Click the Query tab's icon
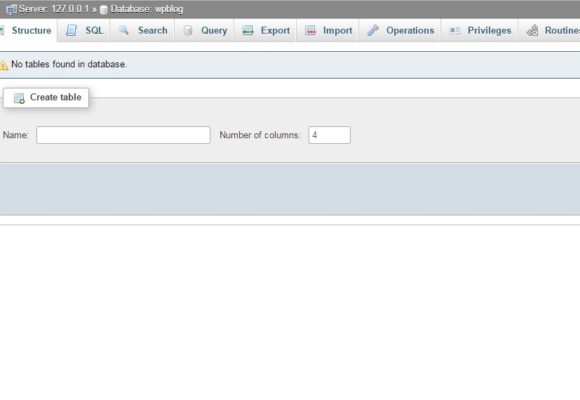Viewport: 580px width, 400px height. click(x=188, y=30)
